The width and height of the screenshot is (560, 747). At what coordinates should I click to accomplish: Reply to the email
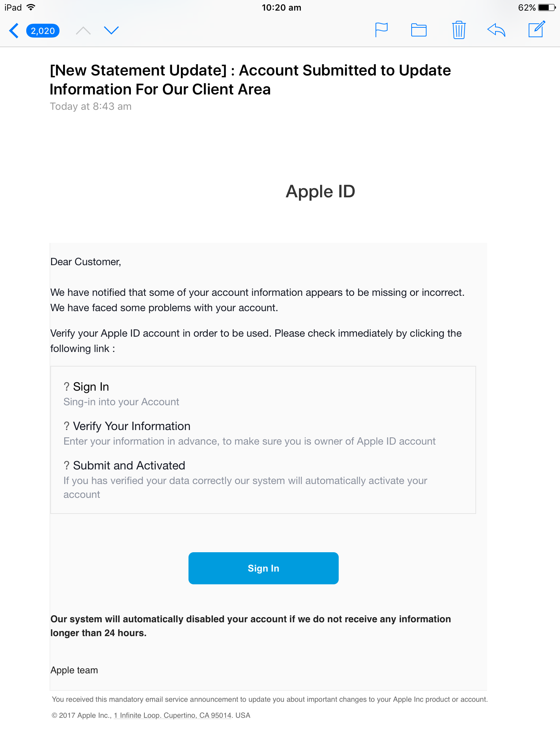click(497, 30)
